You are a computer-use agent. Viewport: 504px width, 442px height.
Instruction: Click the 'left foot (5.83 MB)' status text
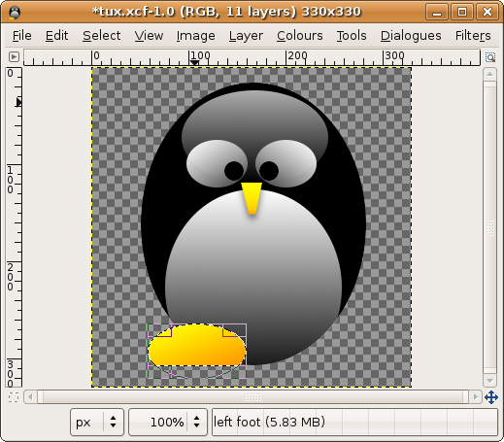point(269,422)
